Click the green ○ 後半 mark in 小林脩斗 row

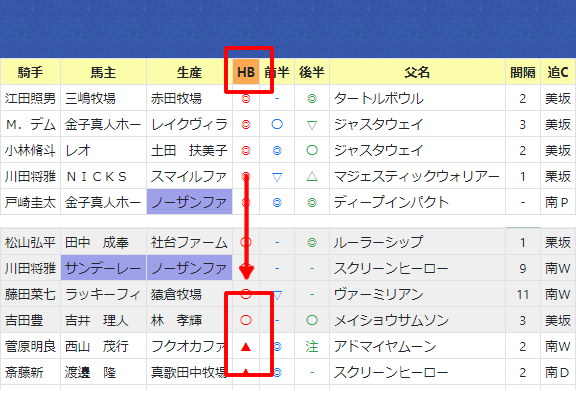[x=312, y=150]
